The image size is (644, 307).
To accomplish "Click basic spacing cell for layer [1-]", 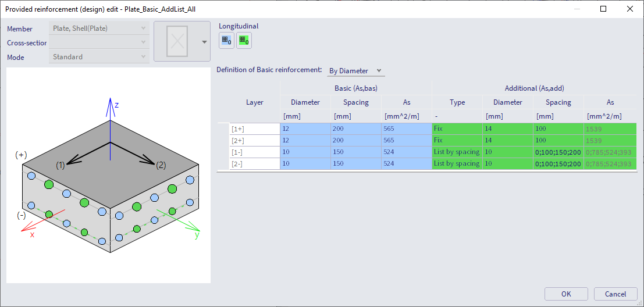I will pyautogui.click(x=355, y=152).
